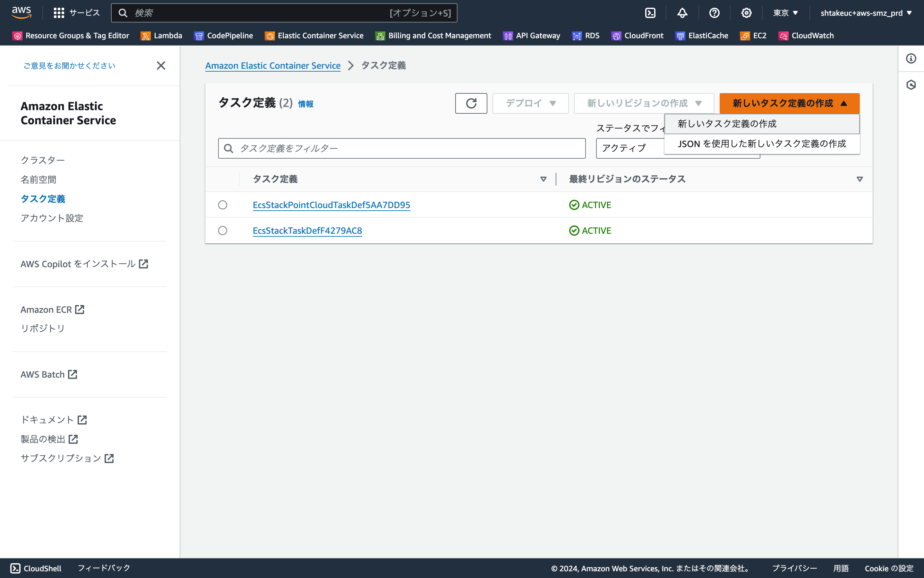The image size is (924, 578).
Task: Go to アカウント設定 in sidebar
Action: (x=52, y=218)
